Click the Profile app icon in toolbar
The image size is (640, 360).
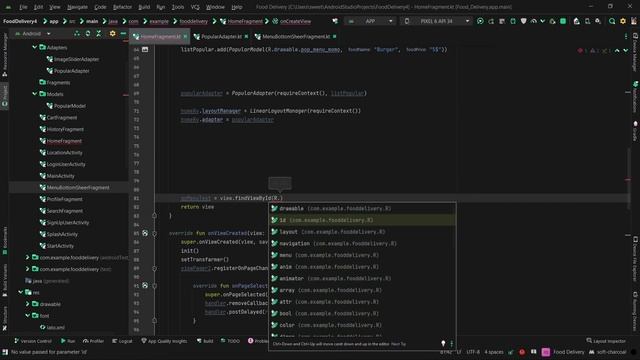point(534,21)
